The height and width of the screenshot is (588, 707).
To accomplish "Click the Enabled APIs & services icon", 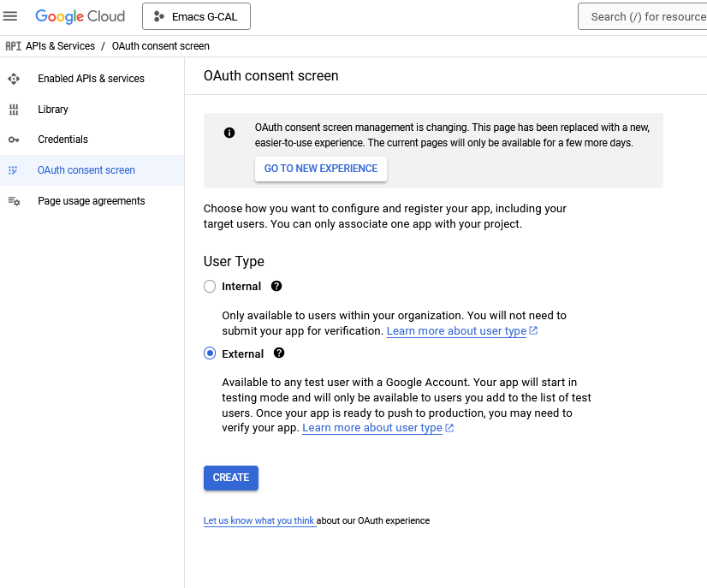I will point(14,79).
